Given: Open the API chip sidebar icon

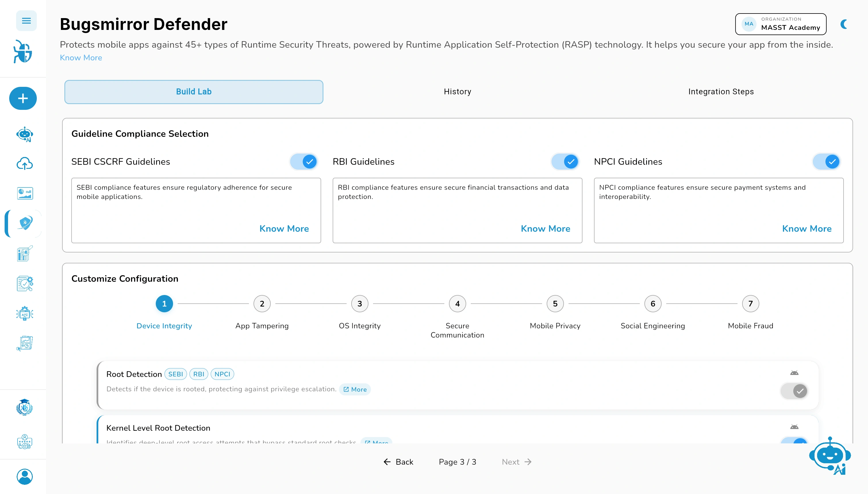Looking at the screenshot, I should (x=25, y=313).
